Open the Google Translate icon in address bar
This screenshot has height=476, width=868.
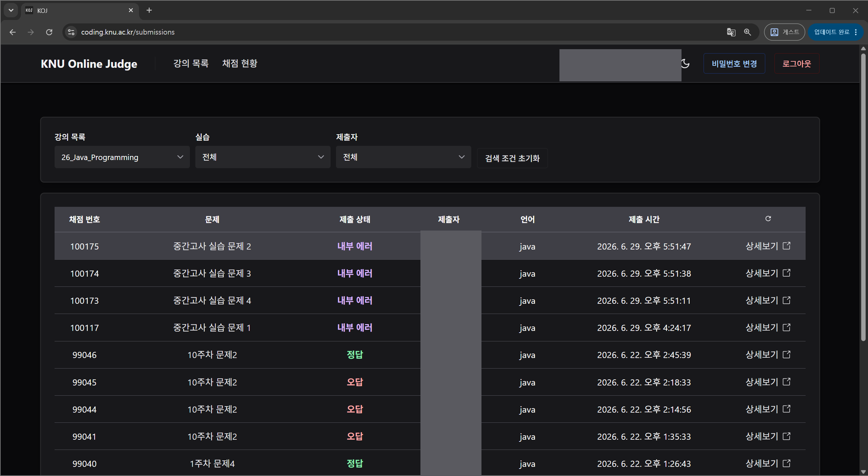[x=731, y=32]
